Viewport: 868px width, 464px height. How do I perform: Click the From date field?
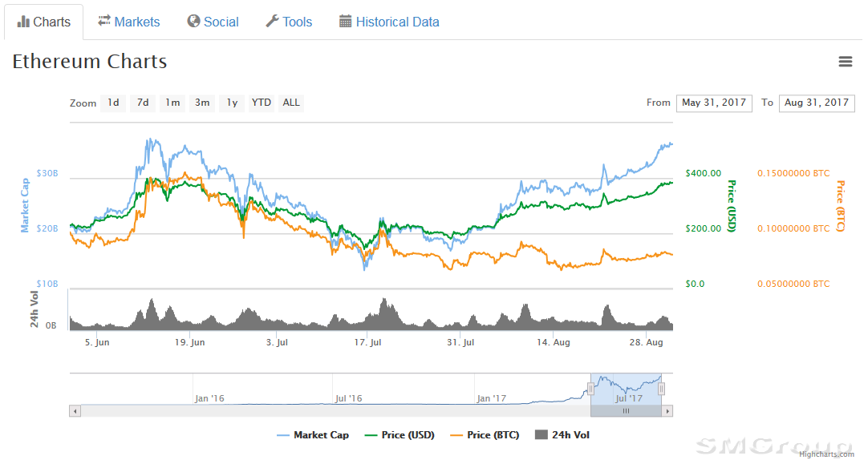(714, 103)
